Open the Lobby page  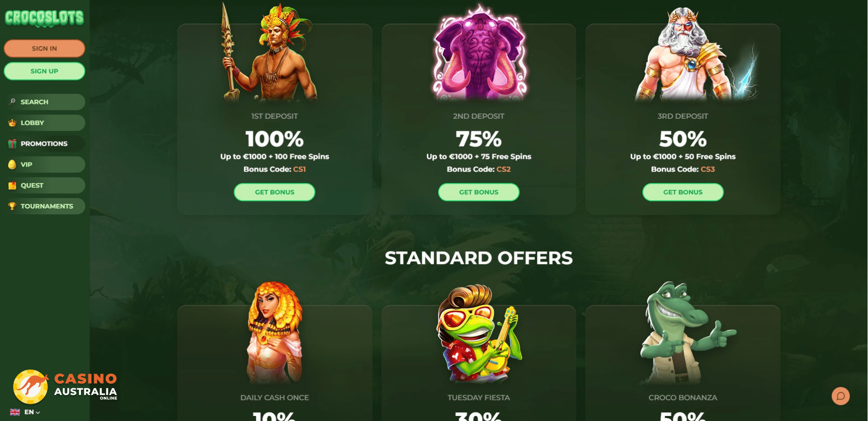coord(44,123)
